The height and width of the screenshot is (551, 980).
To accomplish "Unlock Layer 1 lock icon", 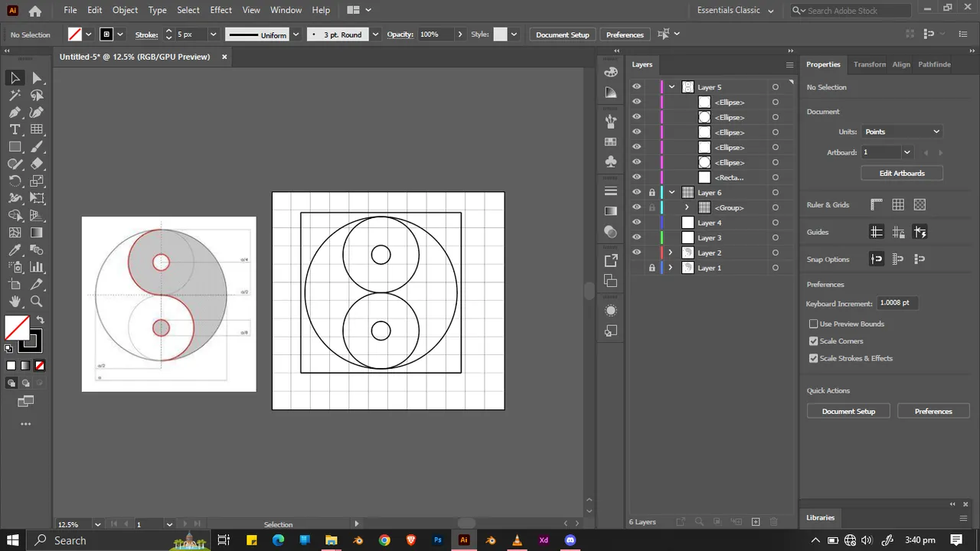I will pyautogui.click(x=652, y=268).
